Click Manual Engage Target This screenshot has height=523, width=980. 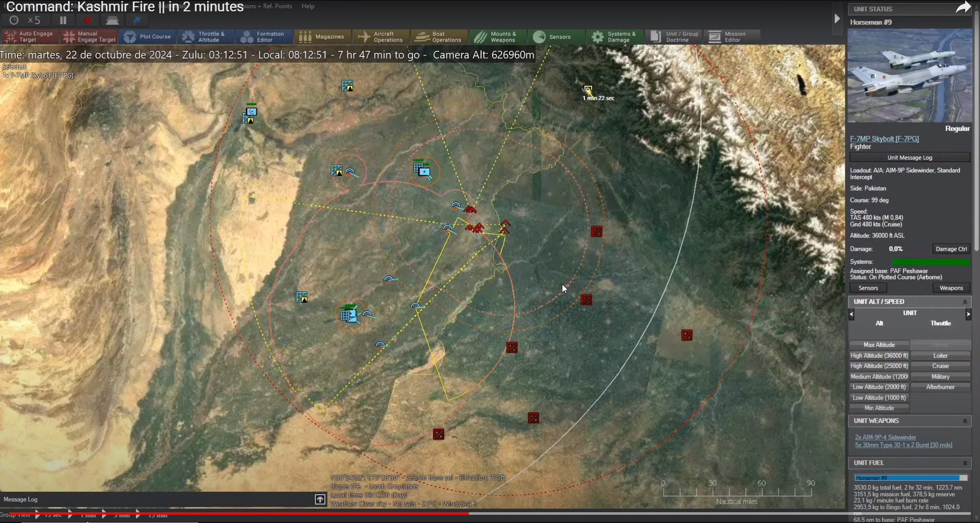(x=89, y=36)
